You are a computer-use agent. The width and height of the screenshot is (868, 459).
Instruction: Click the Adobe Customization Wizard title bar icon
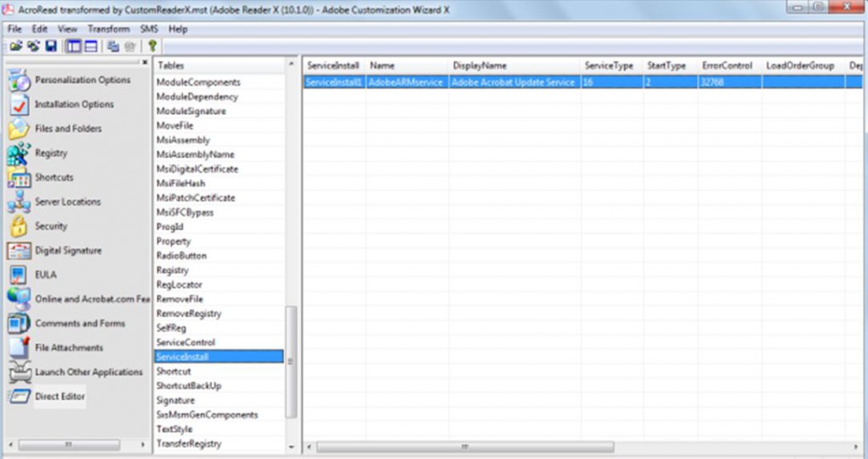click(x=8, y=9)
